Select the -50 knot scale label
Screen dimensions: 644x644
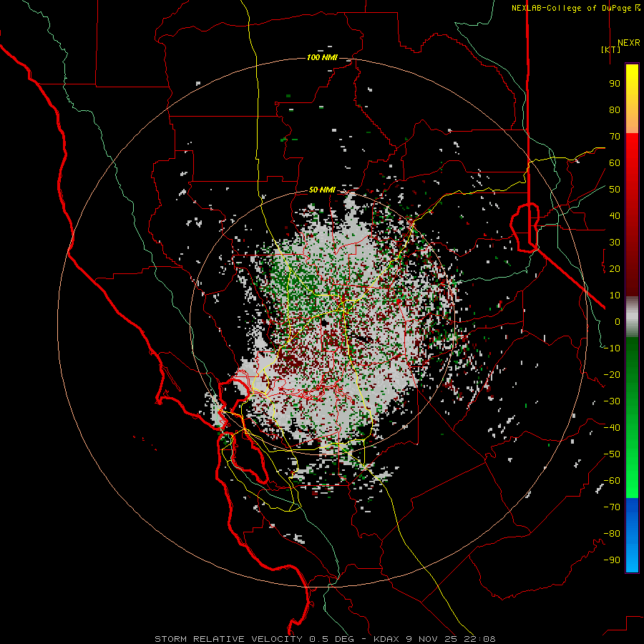coord(612,454)
